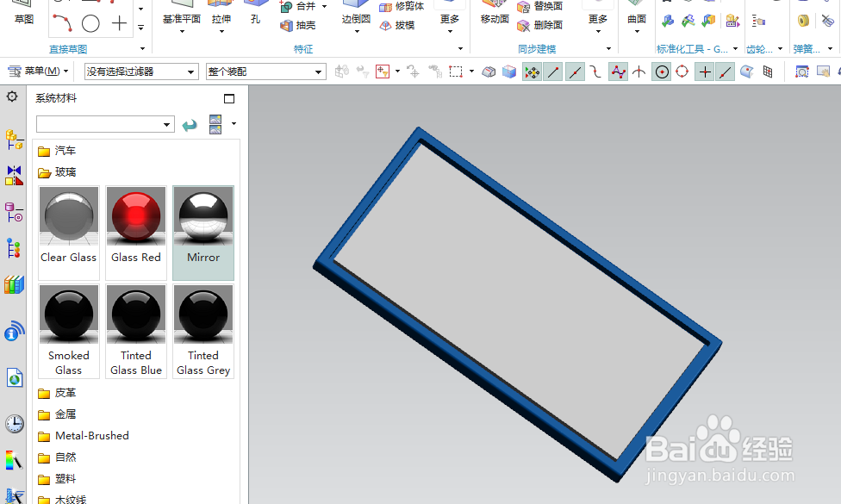
Task: Toggle the Enable Snap Point button
Action: (x=532, y=72)
